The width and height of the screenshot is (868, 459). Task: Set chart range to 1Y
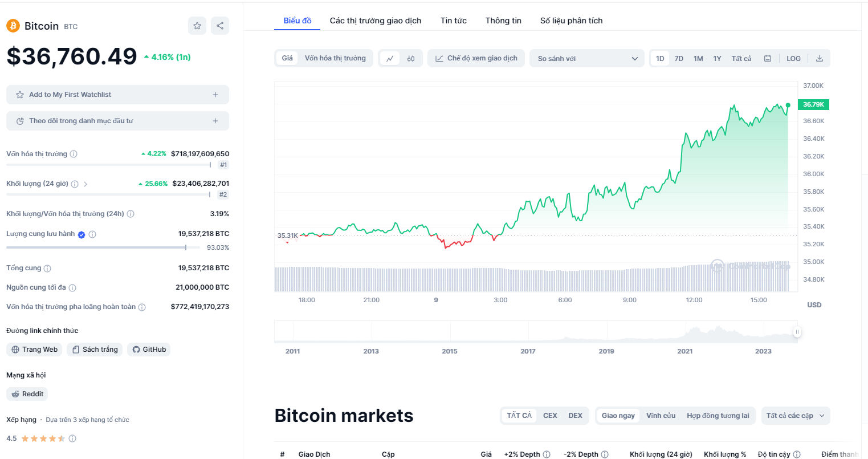pos(717,58)
